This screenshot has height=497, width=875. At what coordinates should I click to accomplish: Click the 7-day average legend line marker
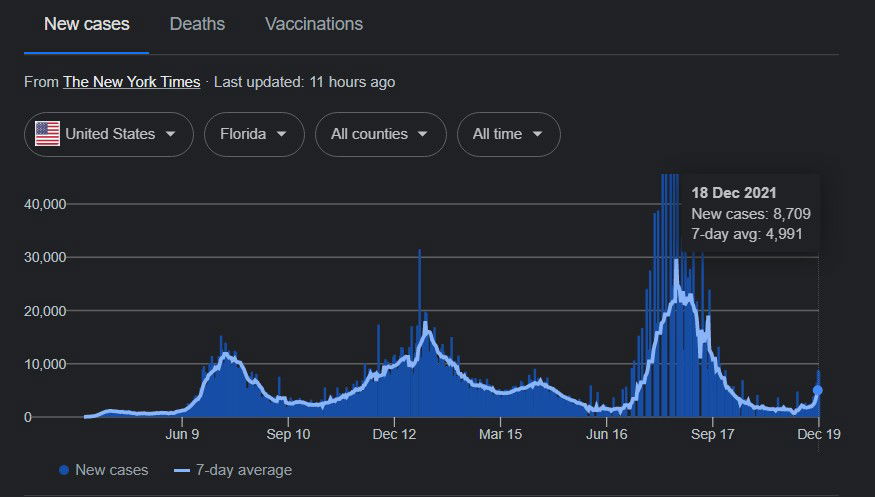182,470
